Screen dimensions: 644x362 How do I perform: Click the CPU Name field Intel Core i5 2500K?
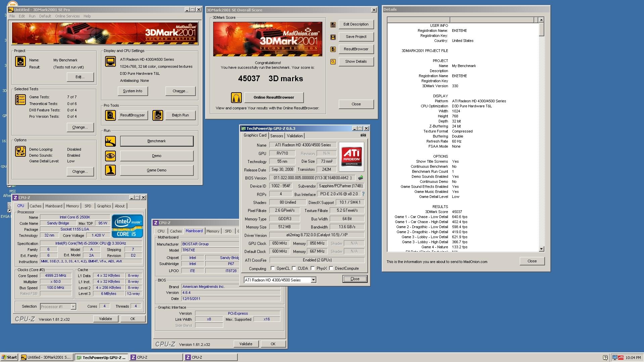[x=75, y=217]
